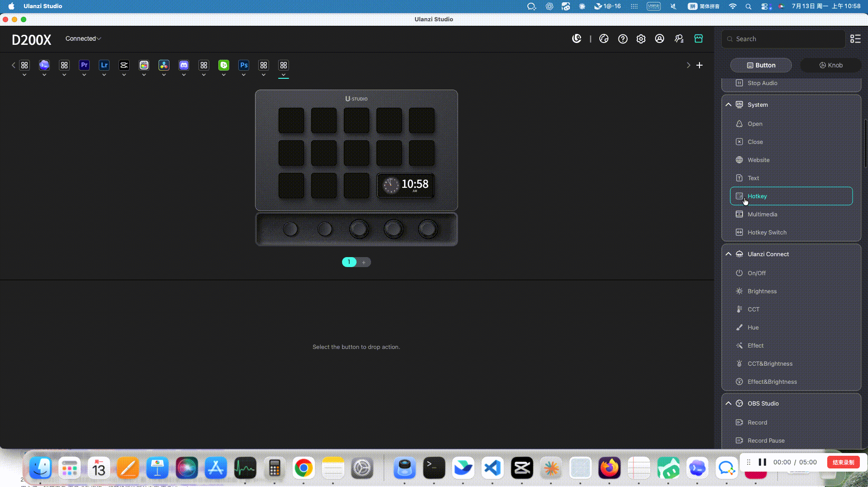Choose the Hotkey Switch action

[x=791, y=232]
